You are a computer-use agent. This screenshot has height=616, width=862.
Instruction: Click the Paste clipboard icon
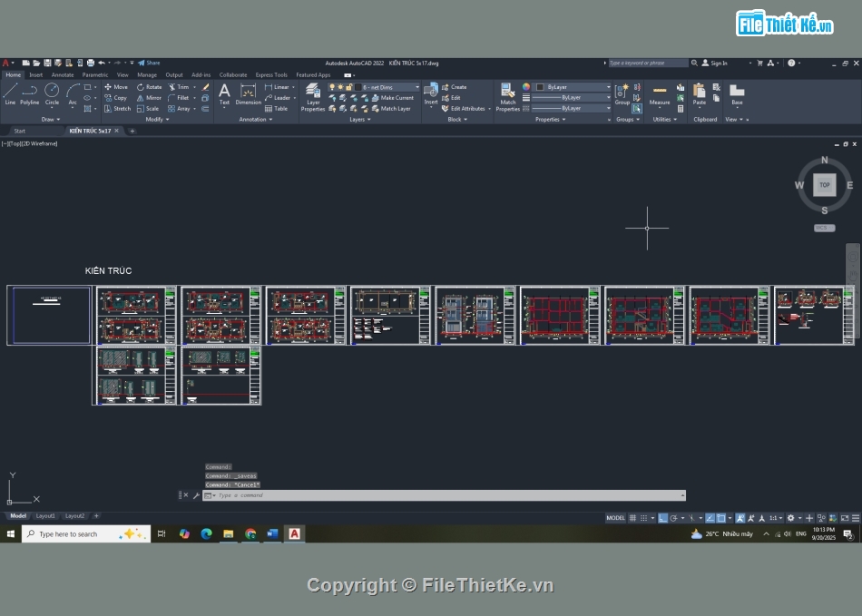tap(699, 93)
